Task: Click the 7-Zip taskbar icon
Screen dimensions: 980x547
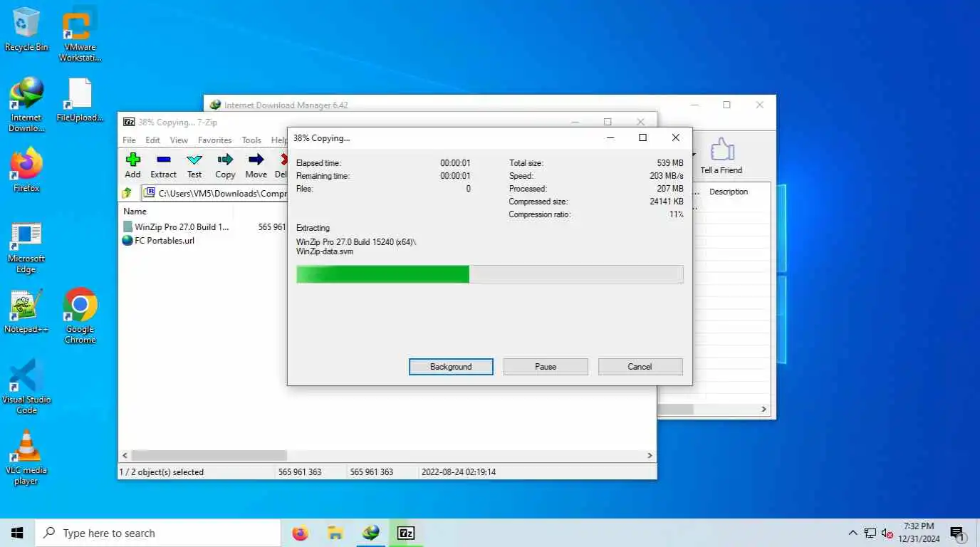Action: click(406, 533)
